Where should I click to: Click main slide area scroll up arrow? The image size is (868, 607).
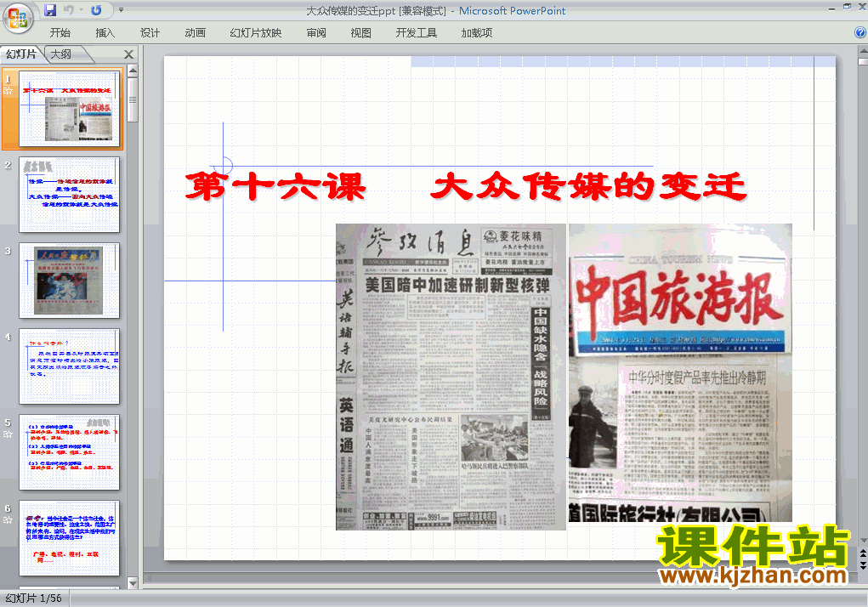pyautogui.click(x=863, y=52)
